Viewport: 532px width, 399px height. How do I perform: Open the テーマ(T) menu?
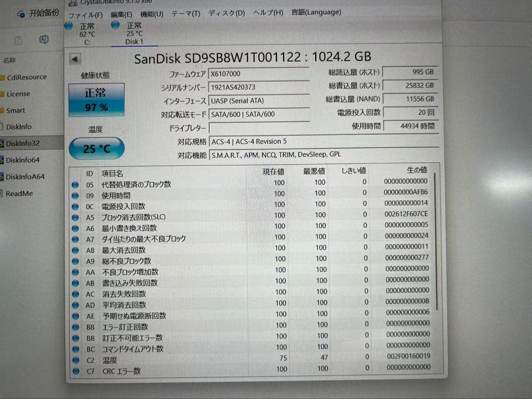pos(186,14)
